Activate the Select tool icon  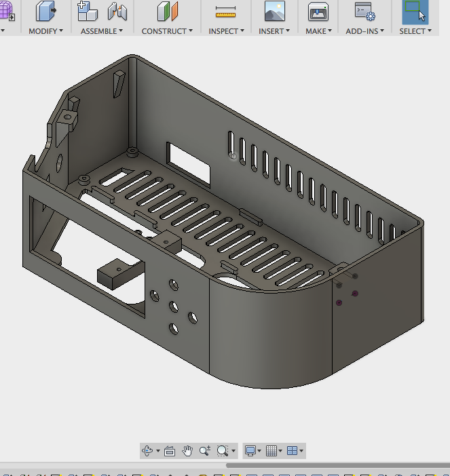[x=415, y=12]
